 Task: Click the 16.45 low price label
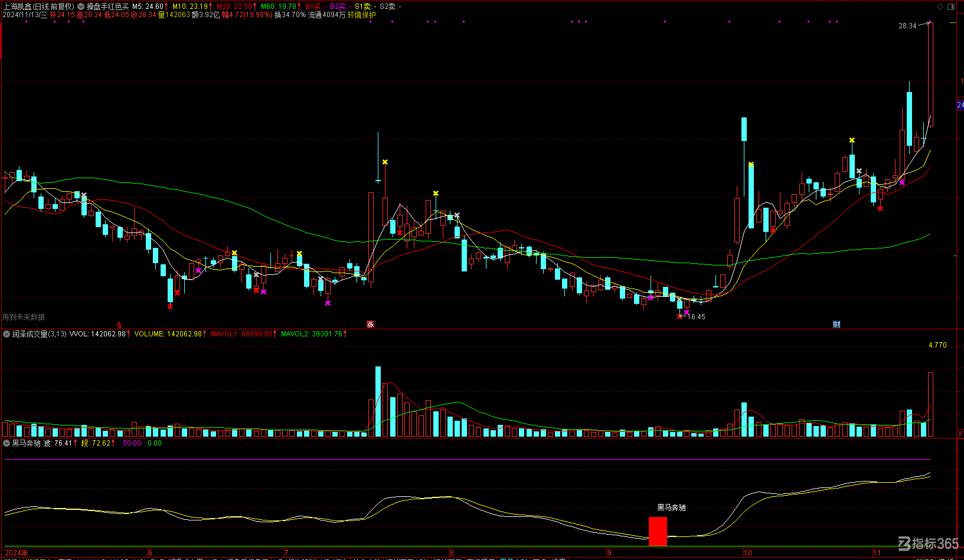(x=697, y=317)
